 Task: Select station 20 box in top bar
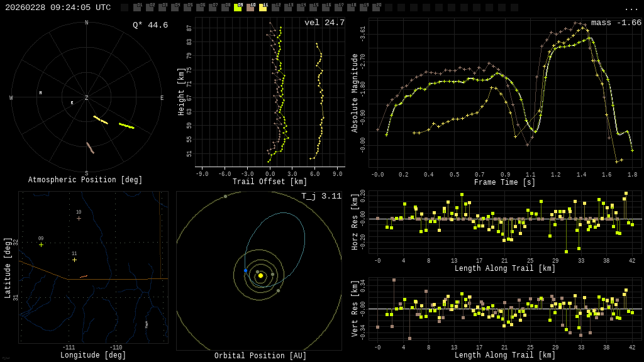(x=376, y=8)
